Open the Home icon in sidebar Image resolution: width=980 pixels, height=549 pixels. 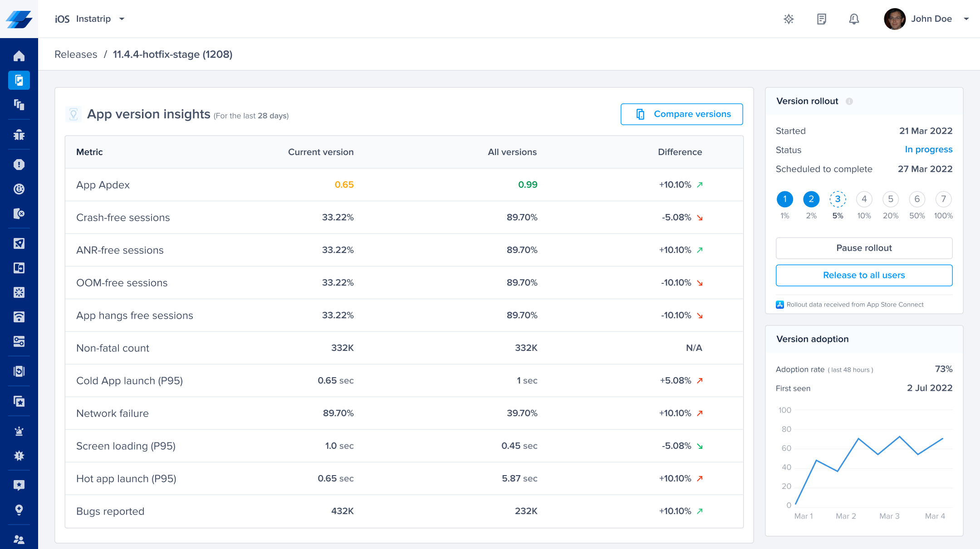(19, 56)
